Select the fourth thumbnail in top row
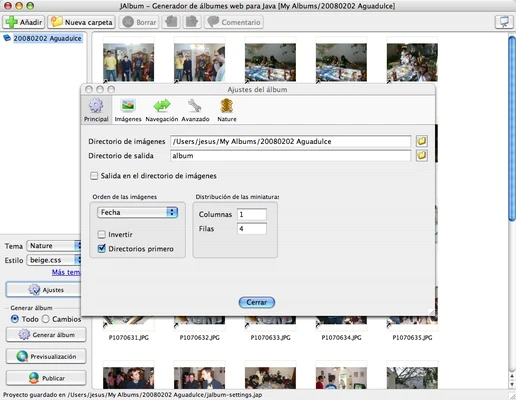Image resolution: width=516 pixels, height=400 pixels. 341,62
